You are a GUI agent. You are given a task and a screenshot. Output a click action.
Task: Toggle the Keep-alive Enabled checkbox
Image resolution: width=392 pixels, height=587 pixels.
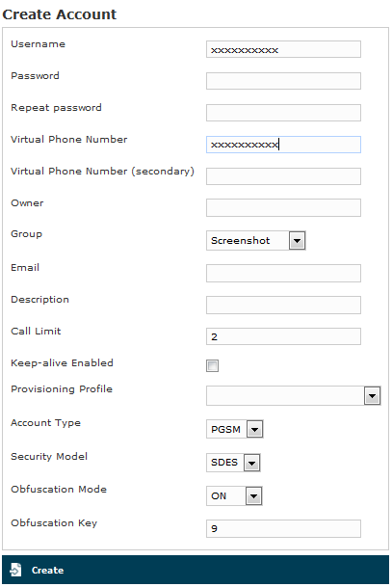[x=212, y=365]
